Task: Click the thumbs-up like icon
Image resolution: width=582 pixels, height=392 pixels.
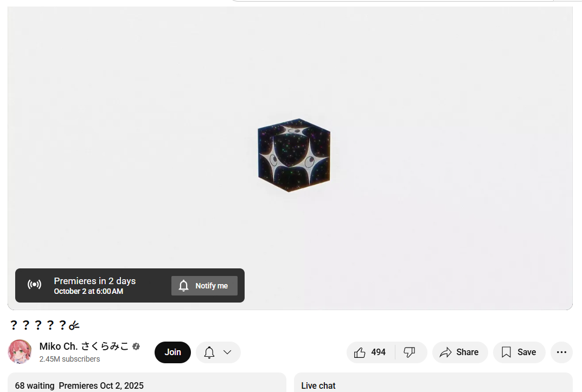Action: point(359,352)
